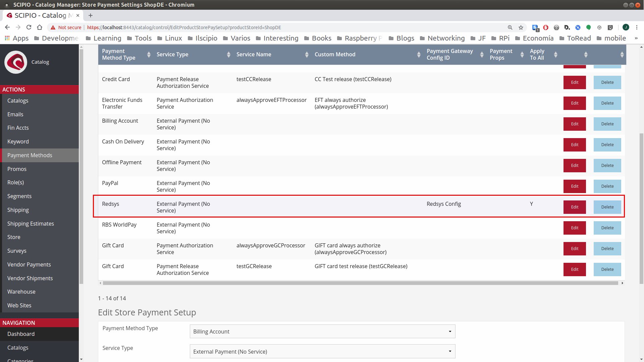Bookmark page with the star icon
Viewport: 644px width, 362px height.
tap(521, 27)
